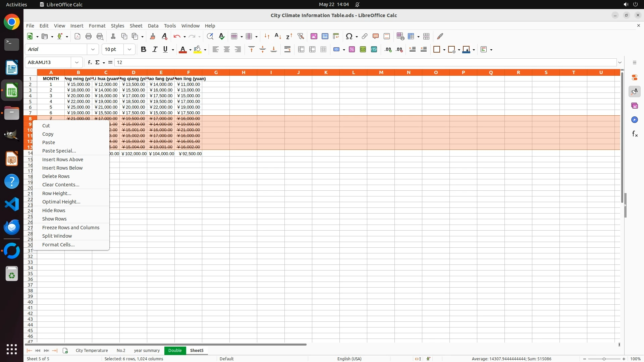Viewport: 644px width, 362px height.
Task: Click the Format as Percent icon
Action: click(352, 50)
